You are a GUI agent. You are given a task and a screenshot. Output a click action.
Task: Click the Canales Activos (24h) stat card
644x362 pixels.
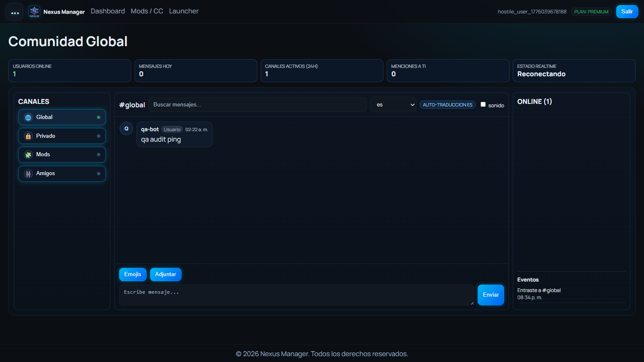(322, 71)
